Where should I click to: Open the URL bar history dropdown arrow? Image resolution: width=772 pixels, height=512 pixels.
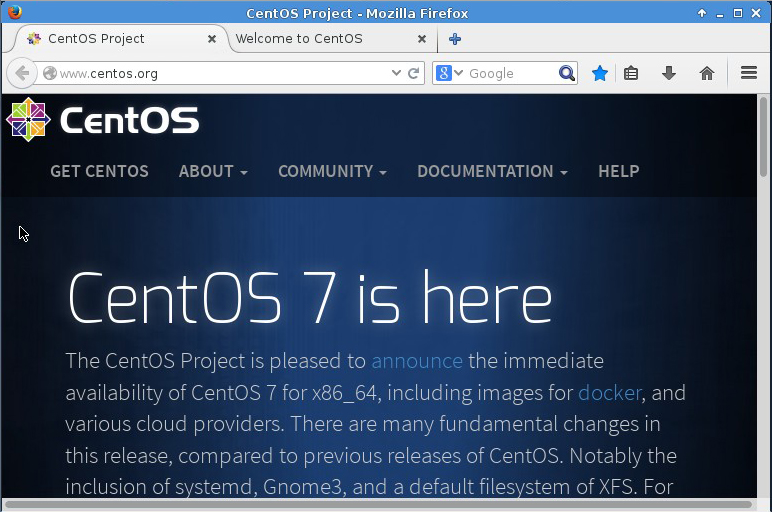click(x=396, y=73)
